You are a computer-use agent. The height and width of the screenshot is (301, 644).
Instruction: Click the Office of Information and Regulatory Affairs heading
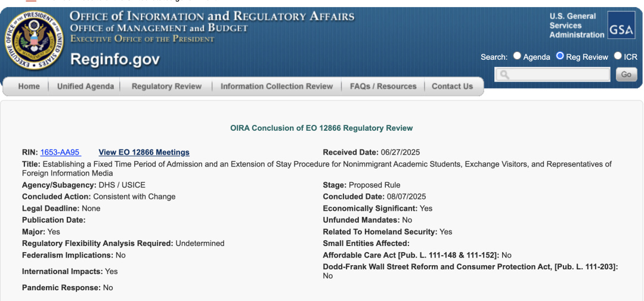tap(212, 17)
